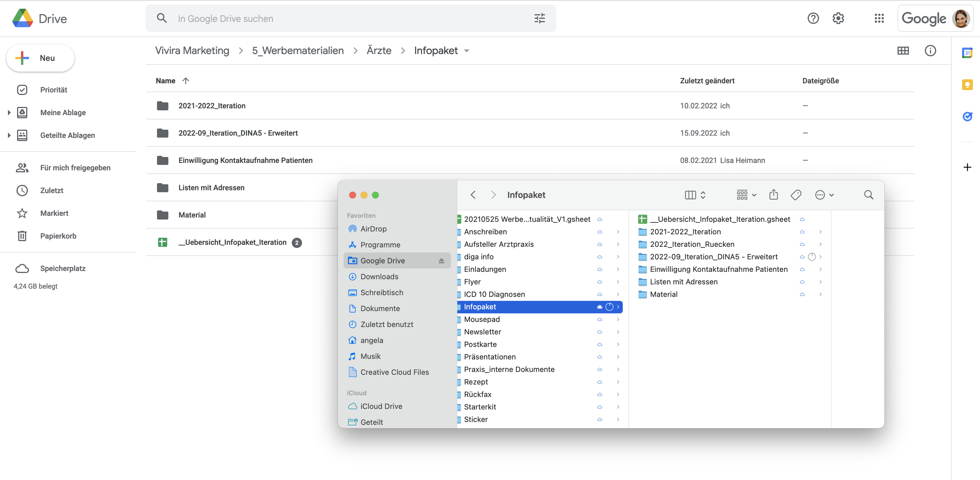The image size is (980, 480).
Task: Open Drive settings gear
Action: pos(838,18)
